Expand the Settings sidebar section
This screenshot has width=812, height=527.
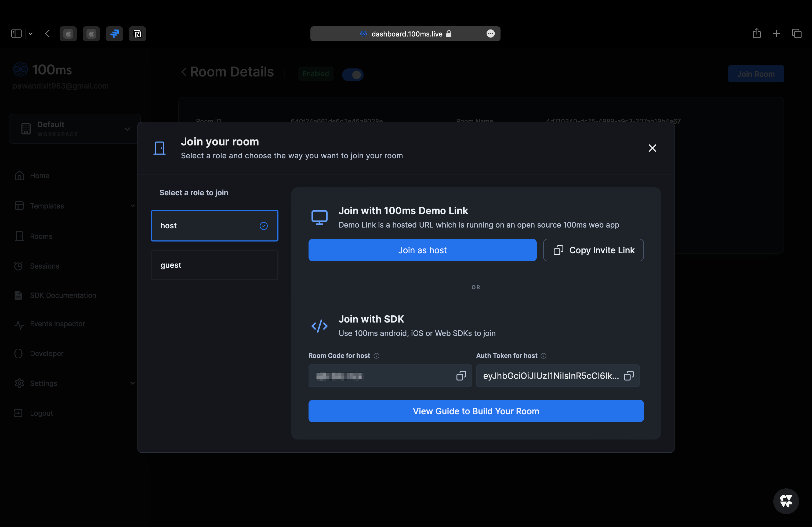(133, 383)
